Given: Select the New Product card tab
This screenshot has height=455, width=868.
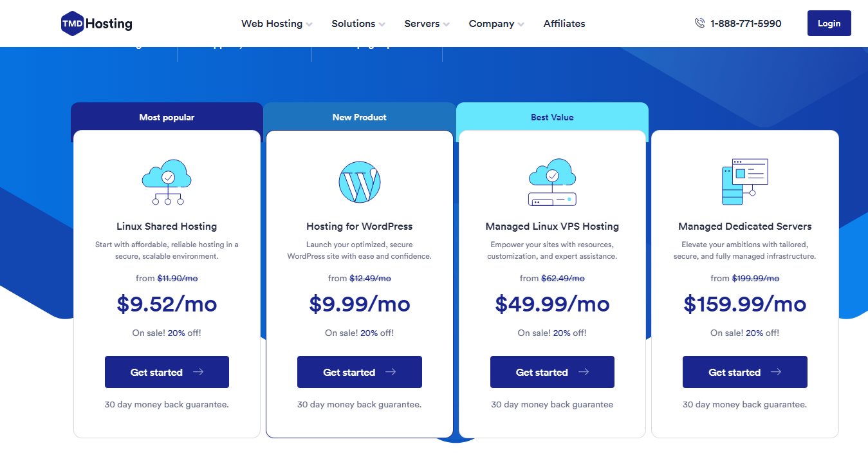Looking at the screenshot, I should point(359,117).
